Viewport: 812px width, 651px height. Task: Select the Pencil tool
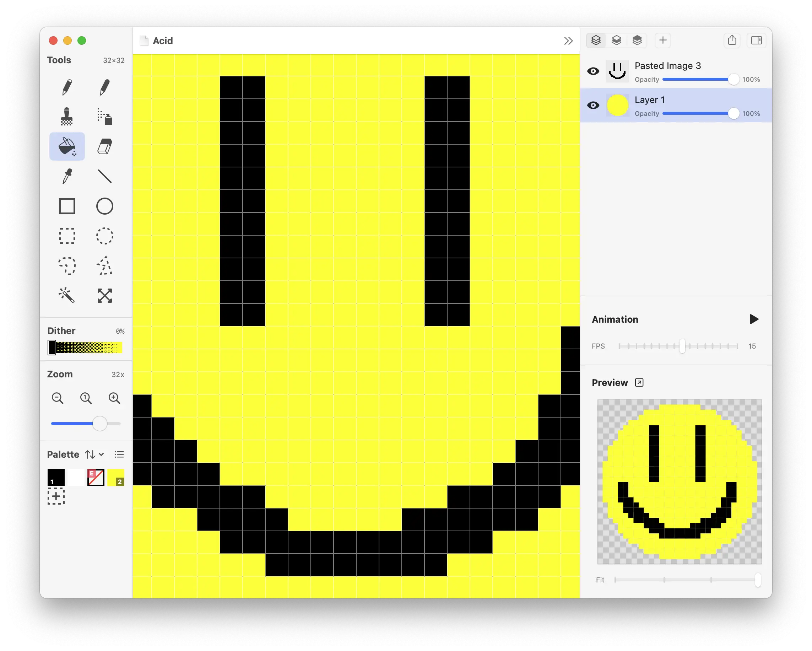click(67, 87)
